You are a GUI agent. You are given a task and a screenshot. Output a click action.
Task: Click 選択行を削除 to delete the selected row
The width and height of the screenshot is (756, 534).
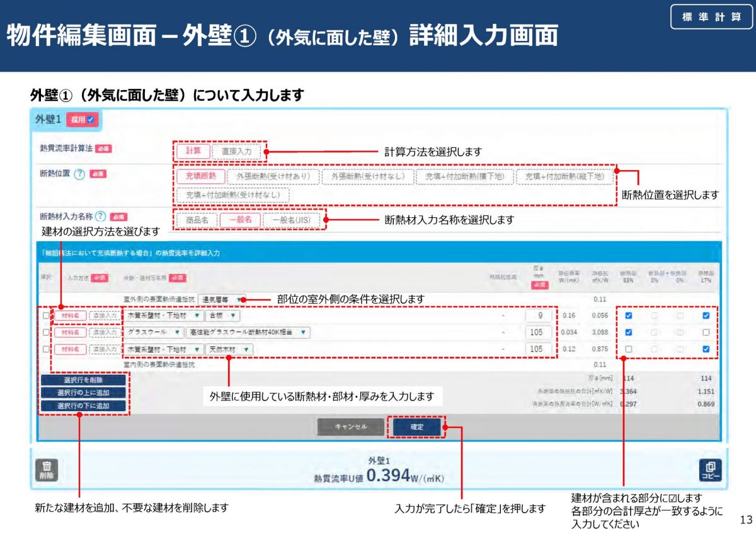(x=83, y=380)
